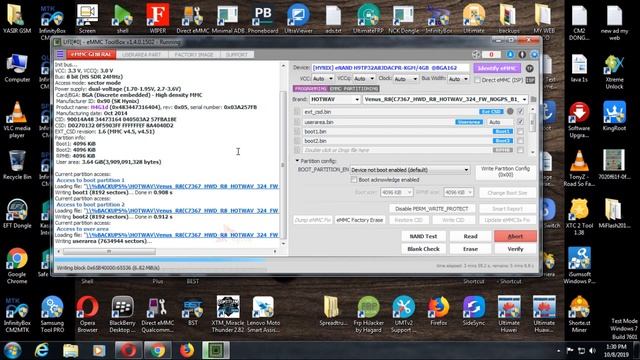Open Samsung Tool PRO desktop icon
This screenshot has width=640, height=360.
[52, 314]
